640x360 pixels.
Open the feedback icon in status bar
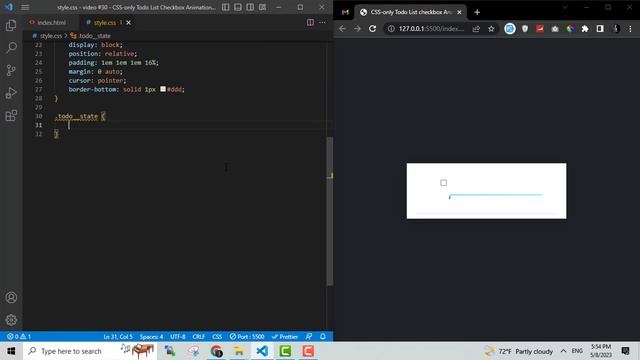coord(309,337)
